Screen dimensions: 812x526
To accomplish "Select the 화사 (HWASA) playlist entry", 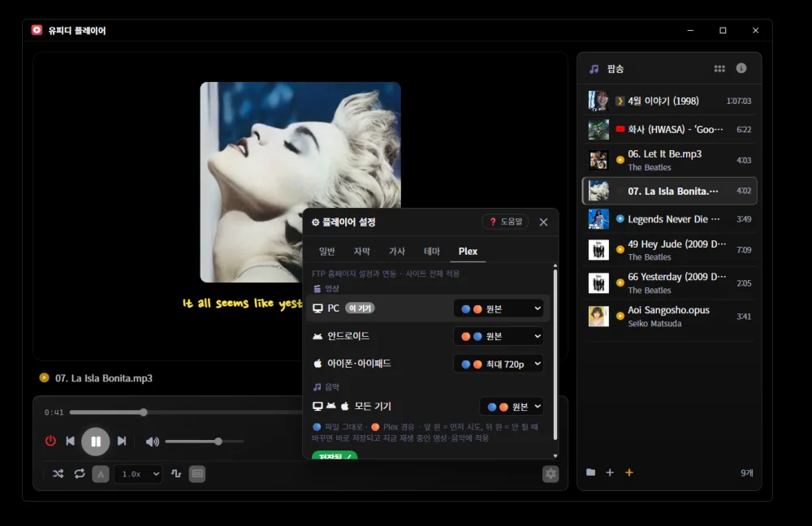I will point(670,129).
